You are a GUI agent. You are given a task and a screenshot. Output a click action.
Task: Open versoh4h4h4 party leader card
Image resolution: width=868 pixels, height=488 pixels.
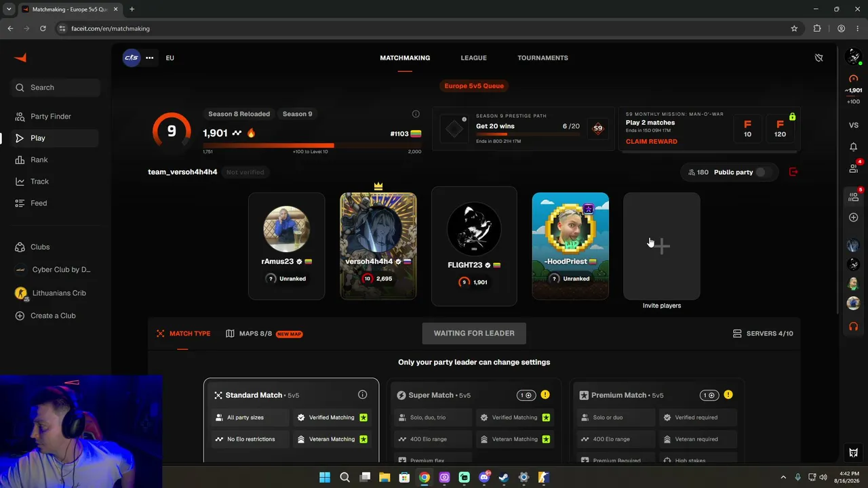click(378, 246)
